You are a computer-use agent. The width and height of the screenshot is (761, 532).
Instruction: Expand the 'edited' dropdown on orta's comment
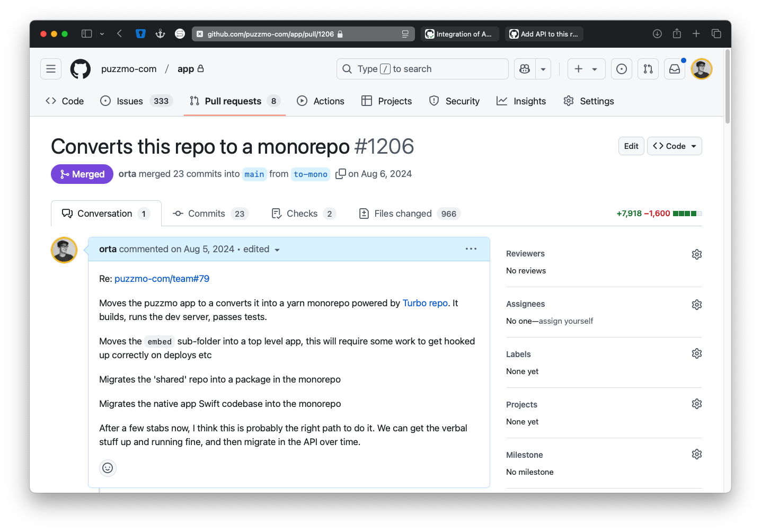pyautogui.click(x=277, y=249)
